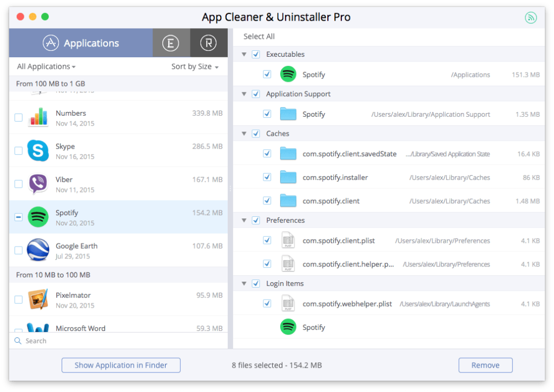Click the Skype app icon
The height and width of the screenshot is (392, 554).
(38, 151)
